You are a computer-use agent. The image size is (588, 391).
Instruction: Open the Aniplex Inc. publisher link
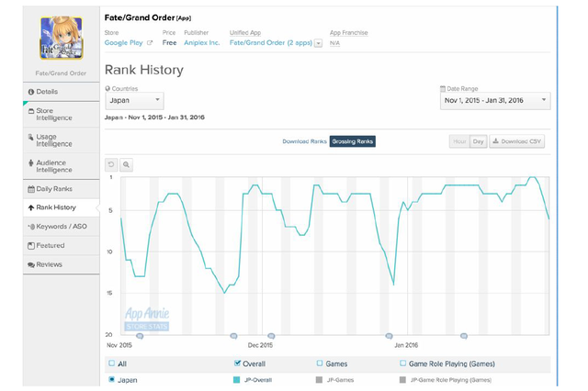point(202,43)
